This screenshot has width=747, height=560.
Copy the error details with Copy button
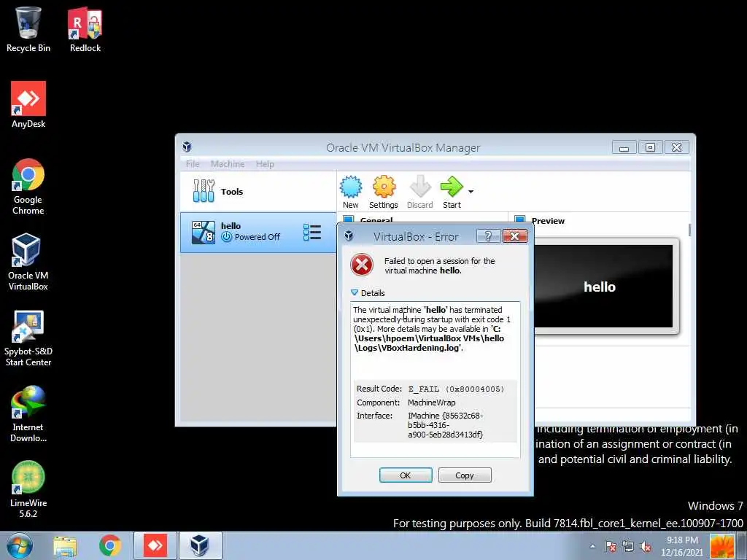[465, 475]
